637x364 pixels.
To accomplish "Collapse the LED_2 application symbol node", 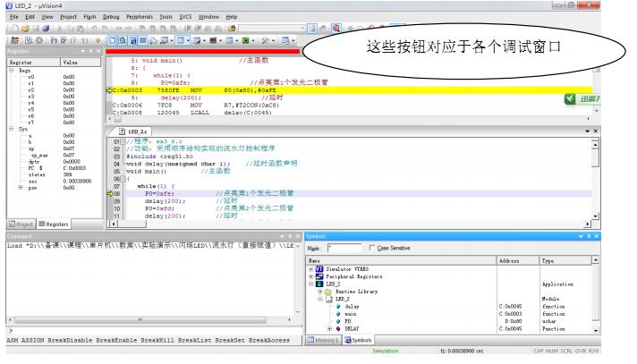I will tap(310, 284).
